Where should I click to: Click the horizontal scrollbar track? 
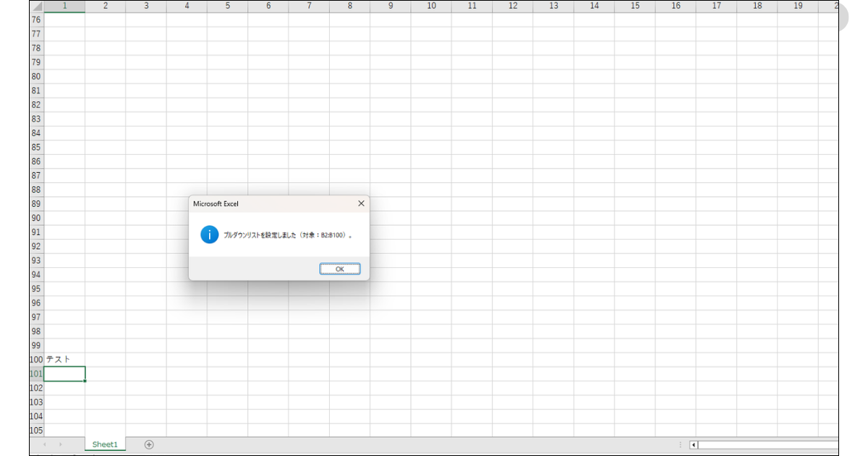tap(767, 444)
